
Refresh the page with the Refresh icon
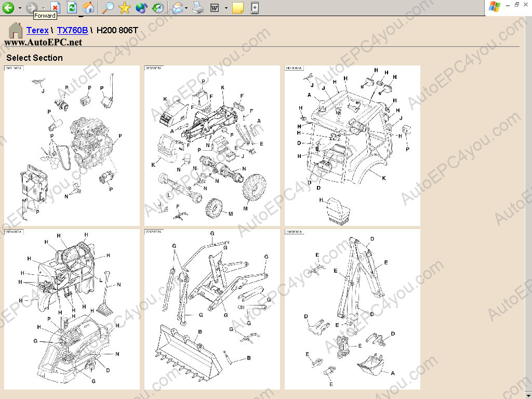tap(72, 7)
